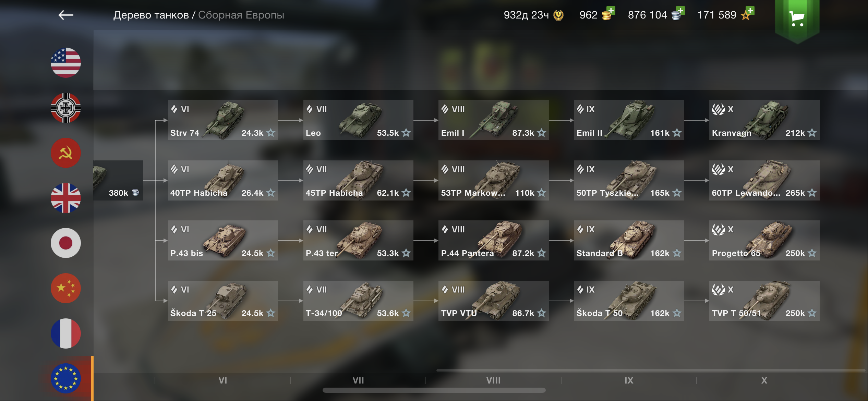The width and height of the screenshot is (868, 401).
Task: Click the horizontal tier scrollbar
Action: point(434,390)
